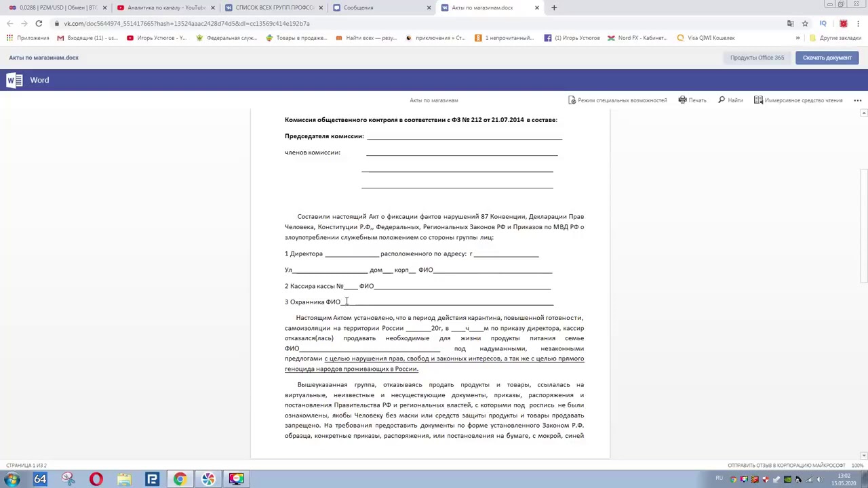Open the 1 непрочитанный bookmark
The image size is (868, 488).
505,38
